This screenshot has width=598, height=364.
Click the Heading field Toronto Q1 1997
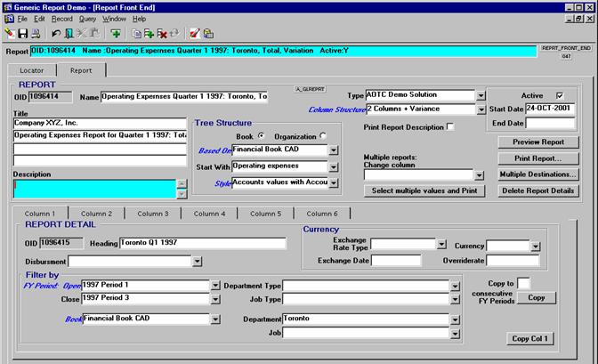coord(203,243)
